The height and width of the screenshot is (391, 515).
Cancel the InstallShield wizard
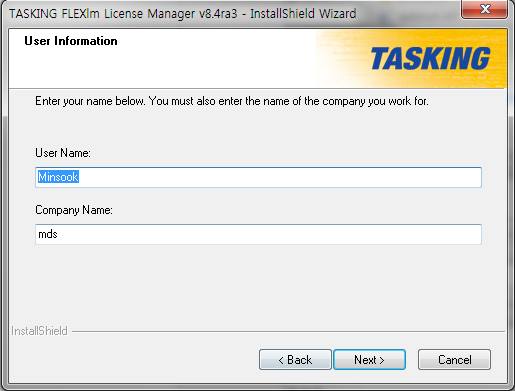point(454,360)
